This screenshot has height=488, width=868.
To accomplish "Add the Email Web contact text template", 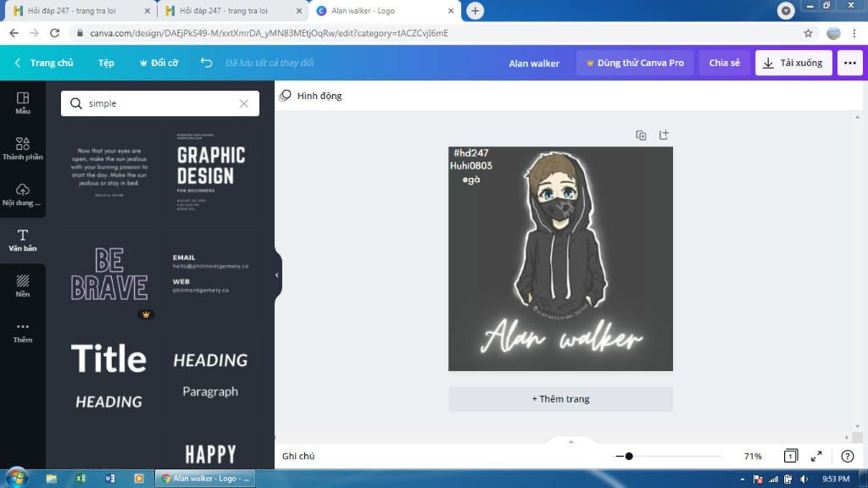I will click(211, 274).
